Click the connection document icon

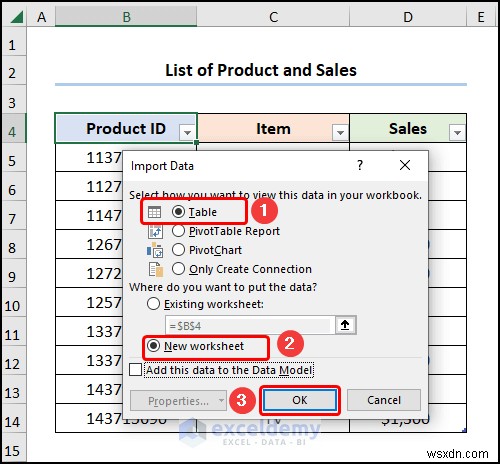156,269
